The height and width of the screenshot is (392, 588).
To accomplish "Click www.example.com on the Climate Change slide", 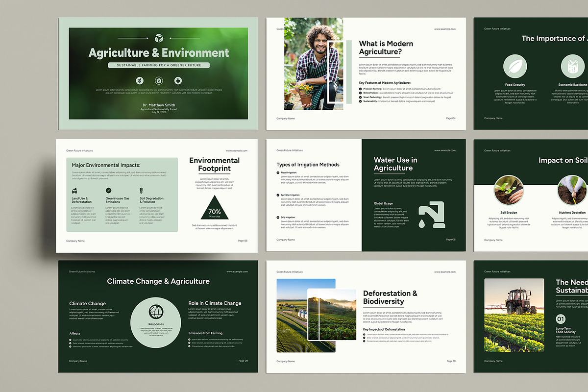I will click(x=238, y=271).
